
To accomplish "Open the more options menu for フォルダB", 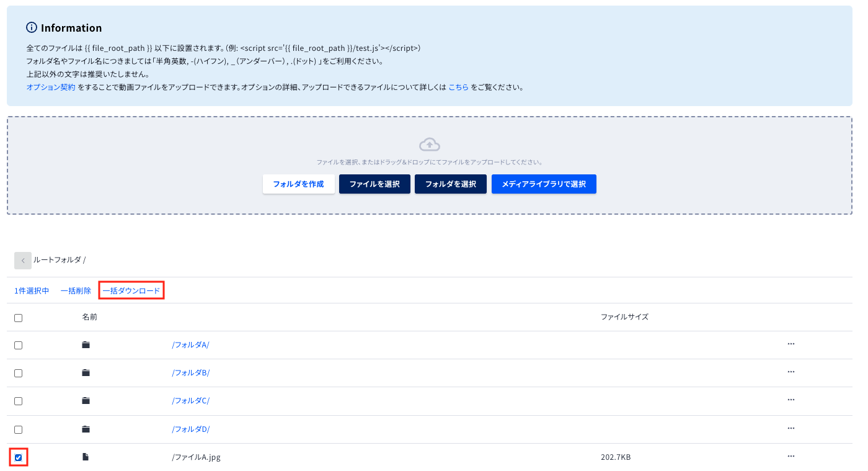I will coord(791,372).
